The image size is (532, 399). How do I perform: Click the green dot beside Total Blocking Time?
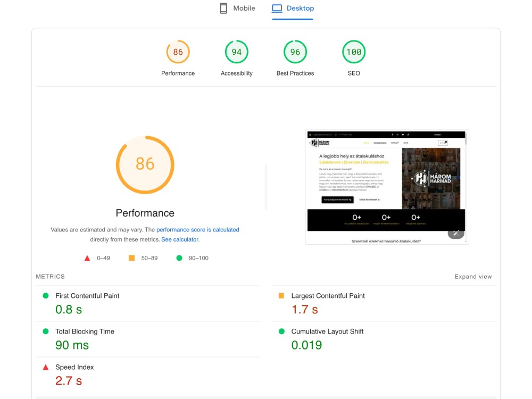tap(45, 331)
